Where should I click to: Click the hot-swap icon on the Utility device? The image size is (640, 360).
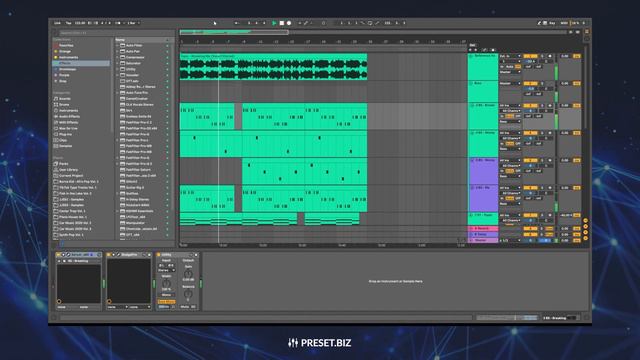pyautogui.click(x=191, y=255)
